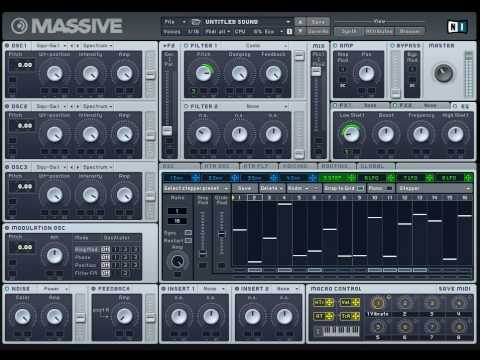The image size is (480, 360).
Task: Click the OSC1 Wt-position knob
Action: 55,73
